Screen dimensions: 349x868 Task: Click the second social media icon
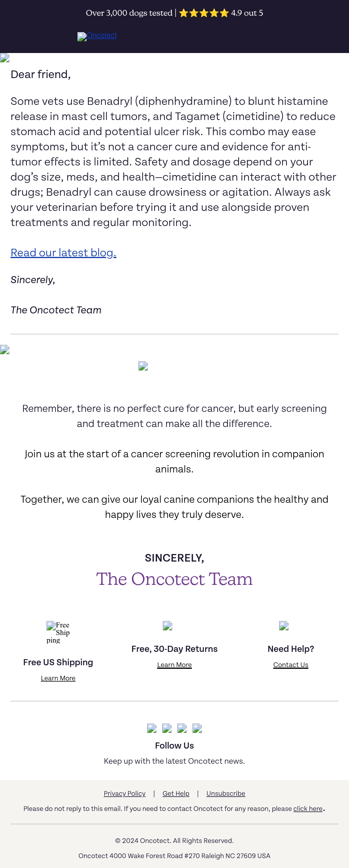point(167,728)
